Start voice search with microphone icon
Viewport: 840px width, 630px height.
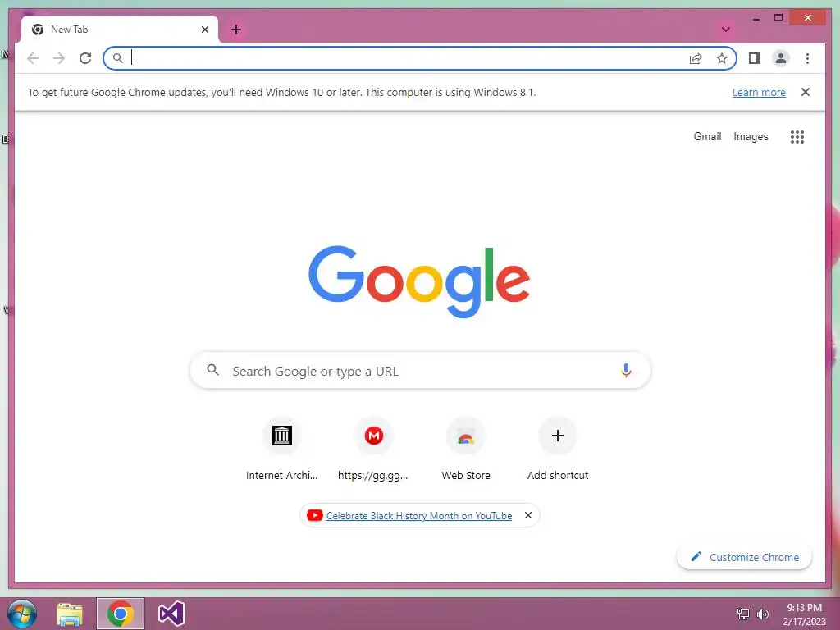626,370
